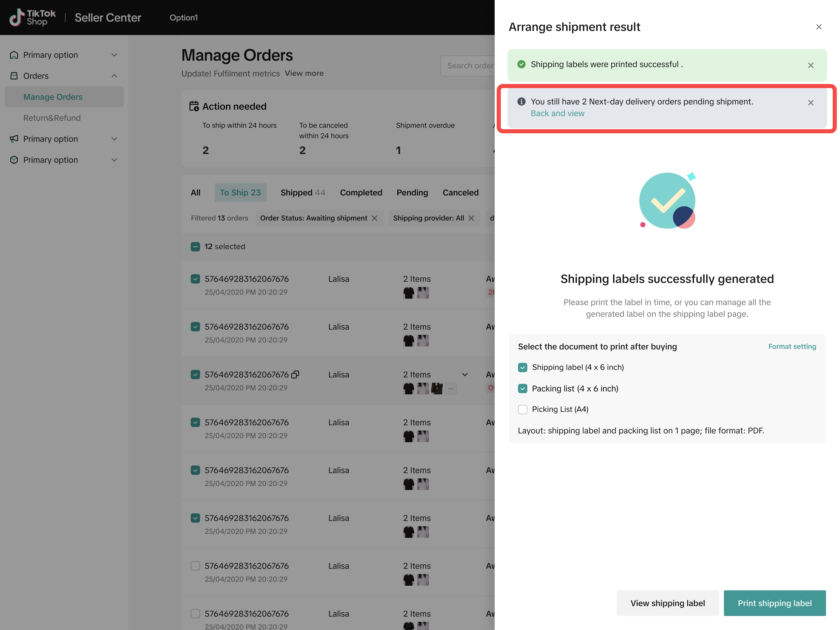Open the Back and view link
The width and height of the screenshot is (840, 630).
click(x=557, y=113)
